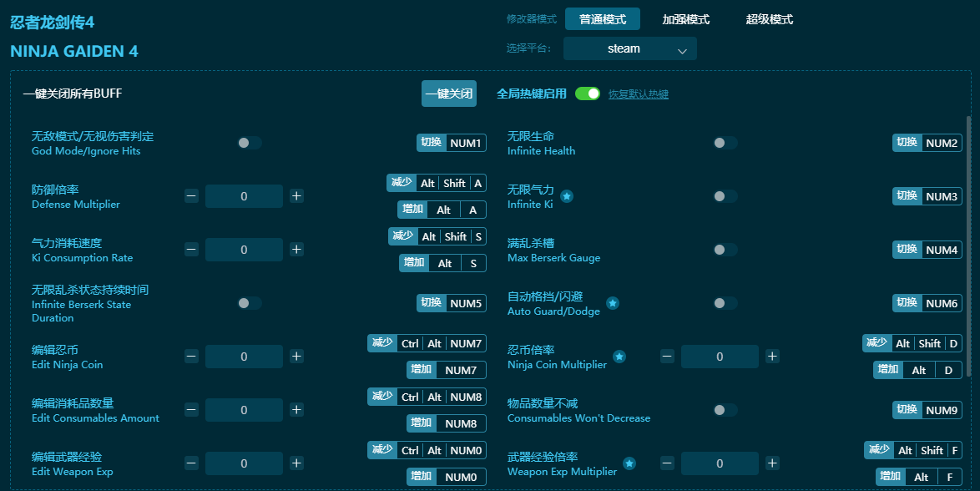
Task: Click the star icon beside Weapon Exp Multiplier
Action: click(x=629, y=463)
